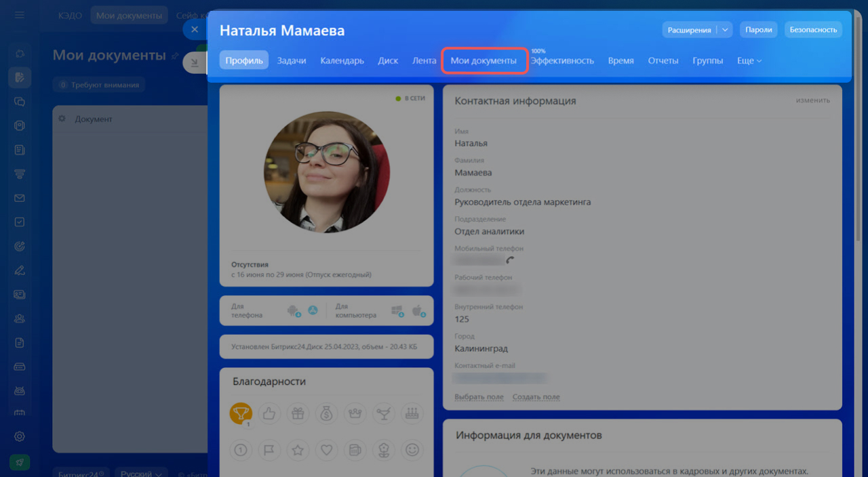The height and width of the screenshot is (477, 868).
Task: Open the chat messenger icon in left sidebar
Action: (x=20, y=102)
